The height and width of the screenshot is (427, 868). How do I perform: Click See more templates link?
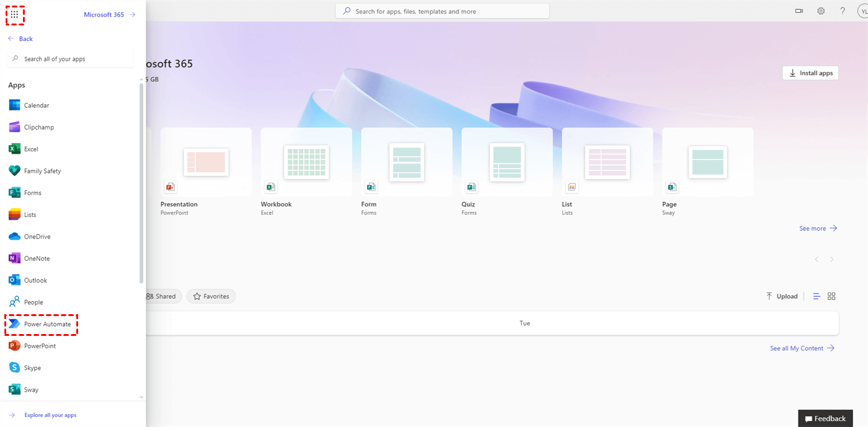coord(818,229)
